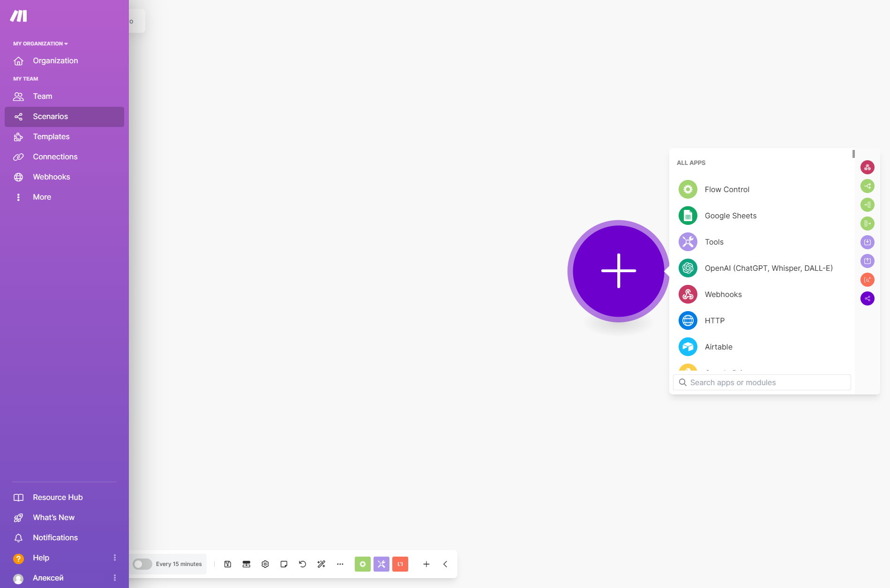Go to Connections in the sidebar
Screen dimensions: 890x588
(55, 157)
